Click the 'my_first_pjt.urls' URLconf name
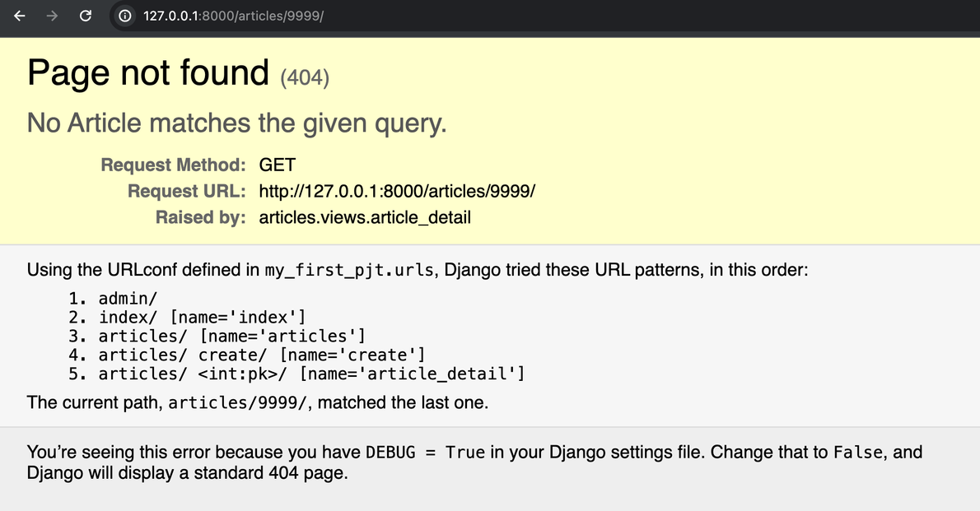 point(348,271)
